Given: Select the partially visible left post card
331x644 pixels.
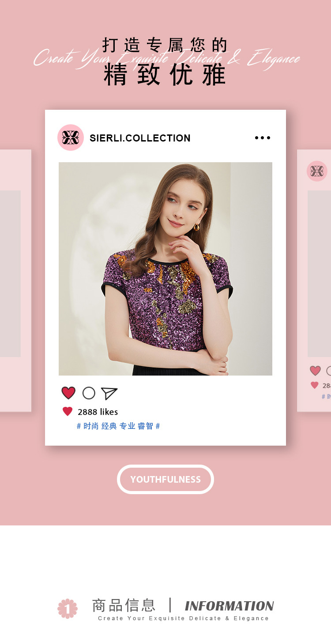Looking at the screenshot, I should coord(15,281).
